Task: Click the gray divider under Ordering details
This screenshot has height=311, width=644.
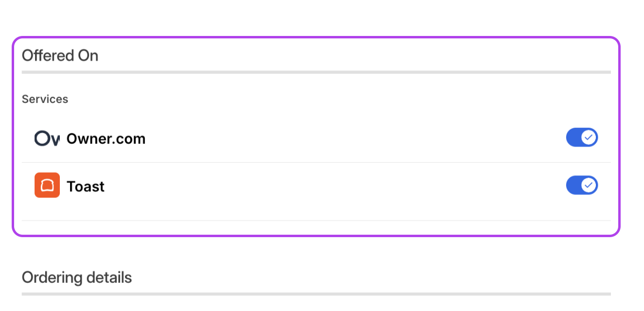Action: [x=316, y=294]
